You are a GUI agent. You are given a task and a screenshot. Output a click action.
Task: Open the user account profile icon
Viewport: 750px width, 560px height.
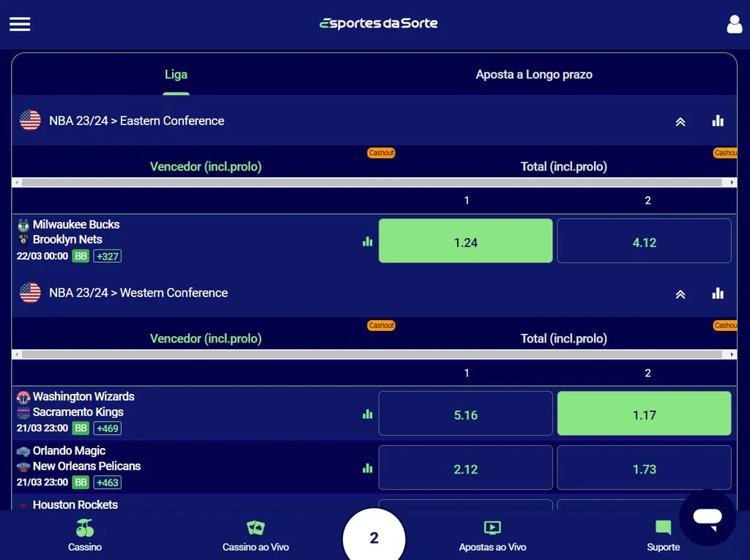click(x=734, y=24)
